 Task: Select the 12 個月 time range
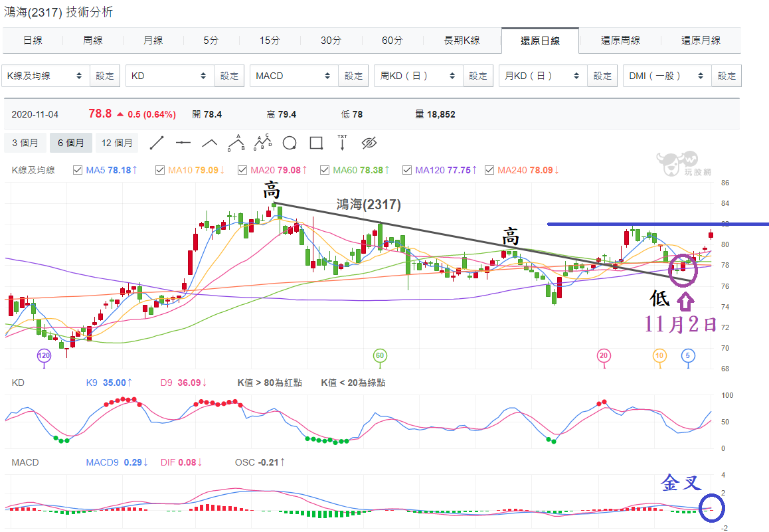[x=117, y=143]
